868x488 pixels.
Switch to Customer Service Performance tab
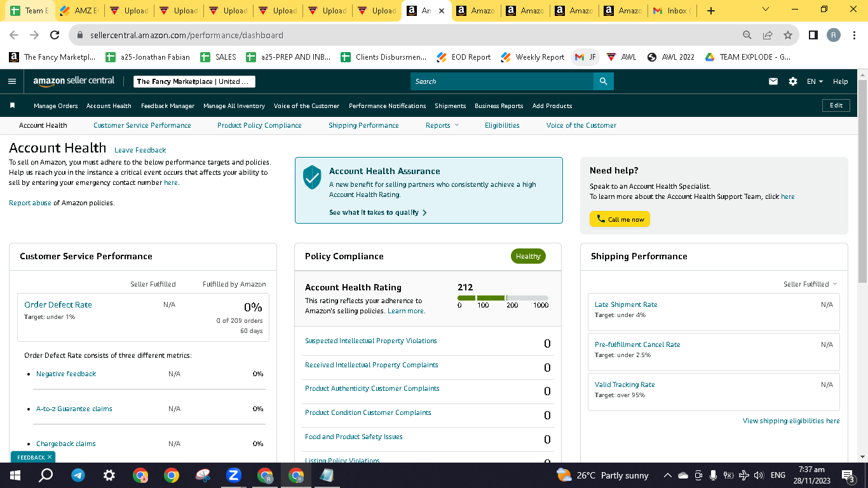[142, 125]
